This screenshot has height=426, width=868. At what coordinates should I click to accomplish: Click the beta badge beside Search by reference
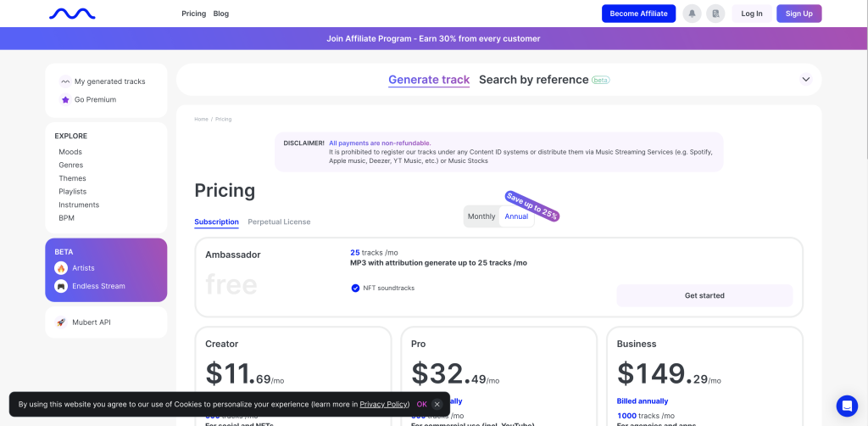pos(601,80)
